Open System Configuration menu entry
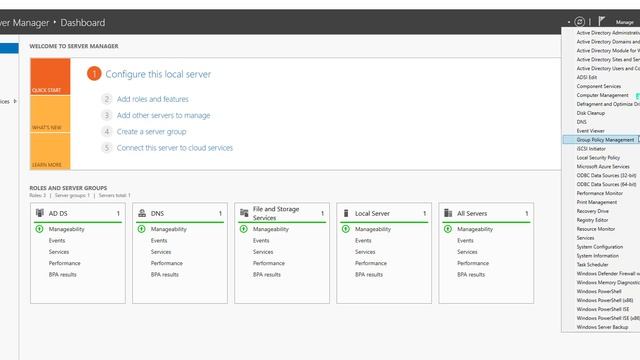 601,247
